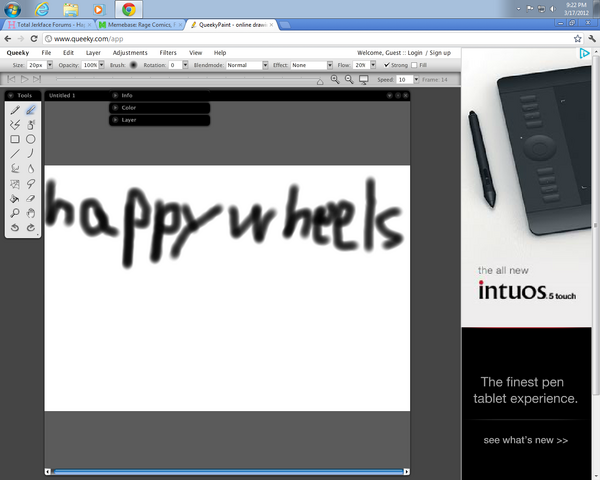Viewport: 600px width, 480px height.
Task: Open Chrome wrench settings menu
Action: pos(592,39)
